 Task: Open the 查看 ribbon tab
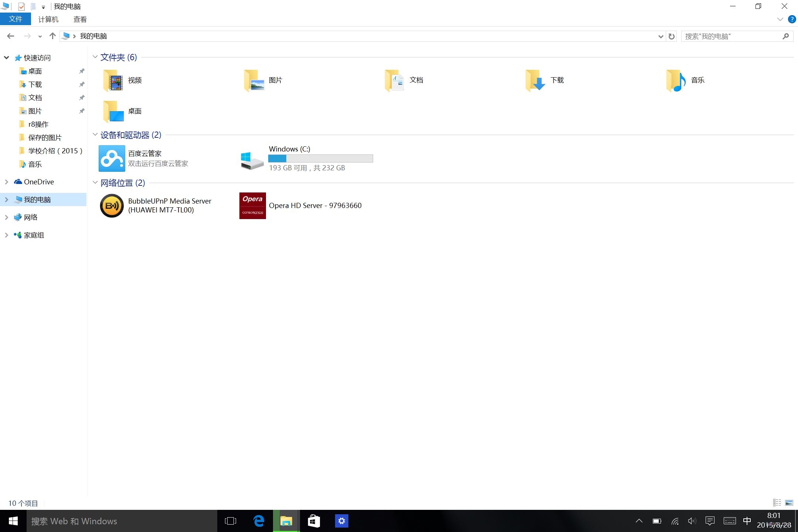coord(80,19)
